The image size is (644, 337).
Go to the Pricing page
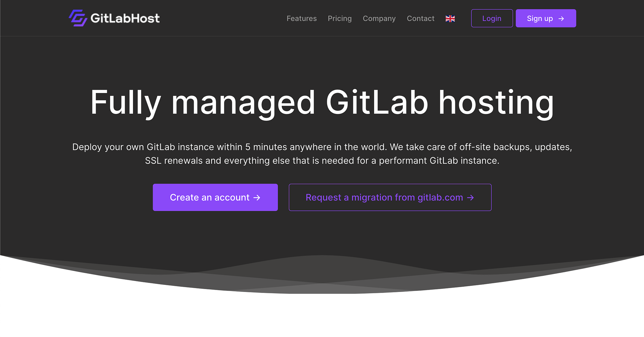[340, 19]
